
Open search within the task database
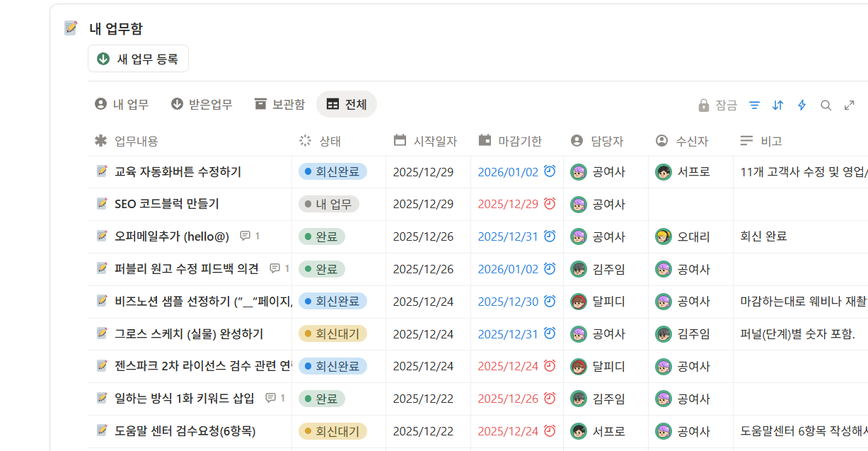pos(826,105)
